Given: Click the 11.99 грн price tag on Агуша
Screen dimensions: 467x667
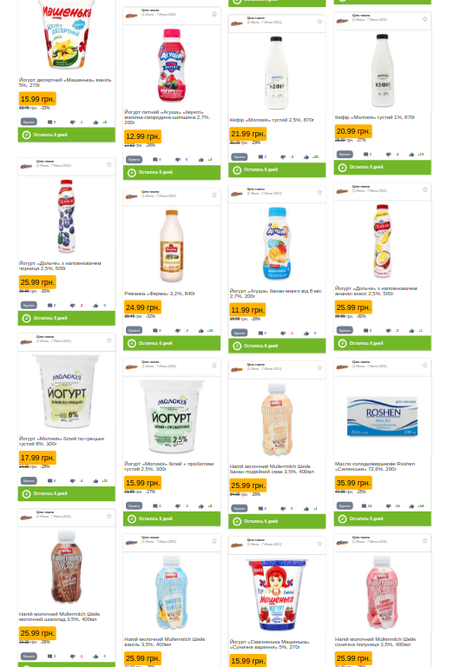Looking at the screenshot, I should point(248,310).
